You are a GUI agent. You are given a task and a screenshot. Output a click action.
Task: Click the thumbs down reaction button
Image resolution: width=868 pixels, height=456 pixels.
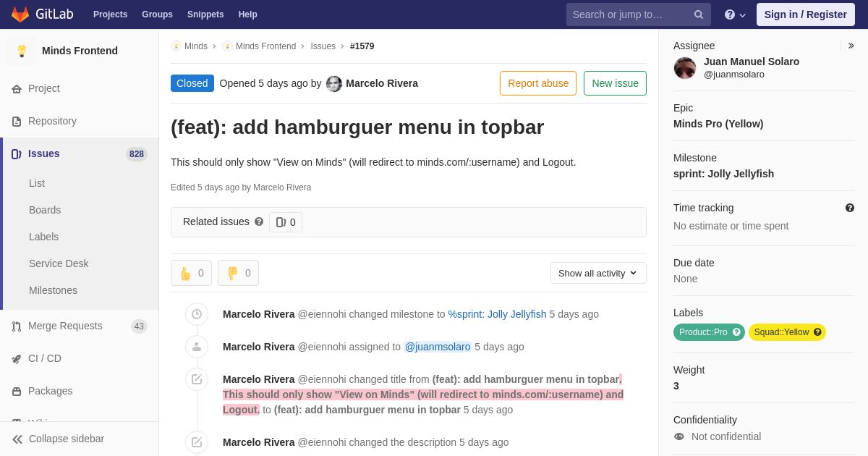coord(238,273)
